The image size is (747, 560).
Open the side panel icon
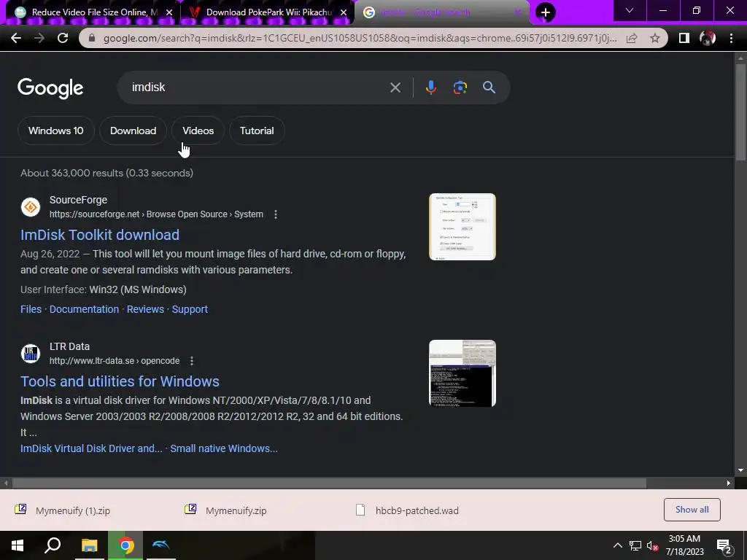click(684, 38)
